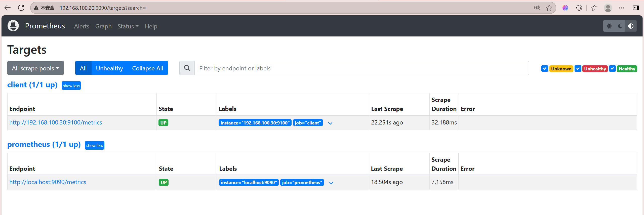Image resolution: width=644 pixels, height=215 pixels.
Task: Click the Prometheus brand title
Action: [45, 26]
